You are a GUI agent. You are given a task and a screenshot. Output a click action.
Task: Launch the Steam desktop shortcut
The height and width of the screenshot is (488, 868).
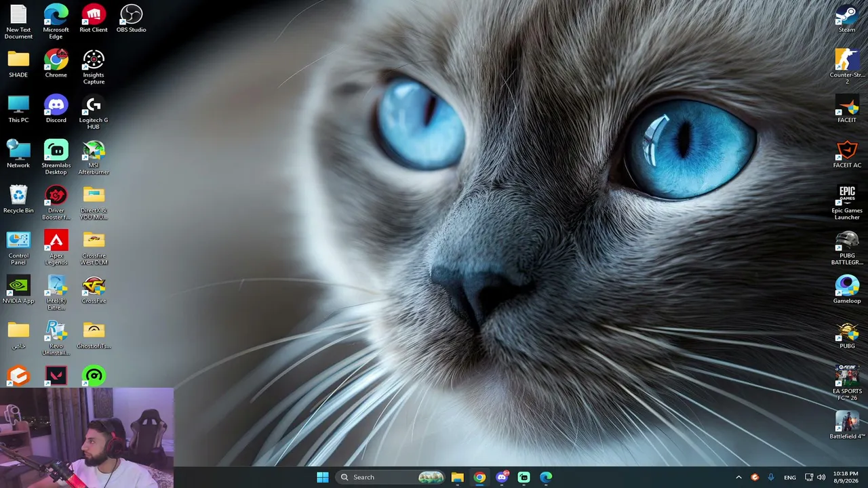click(847, 18)
